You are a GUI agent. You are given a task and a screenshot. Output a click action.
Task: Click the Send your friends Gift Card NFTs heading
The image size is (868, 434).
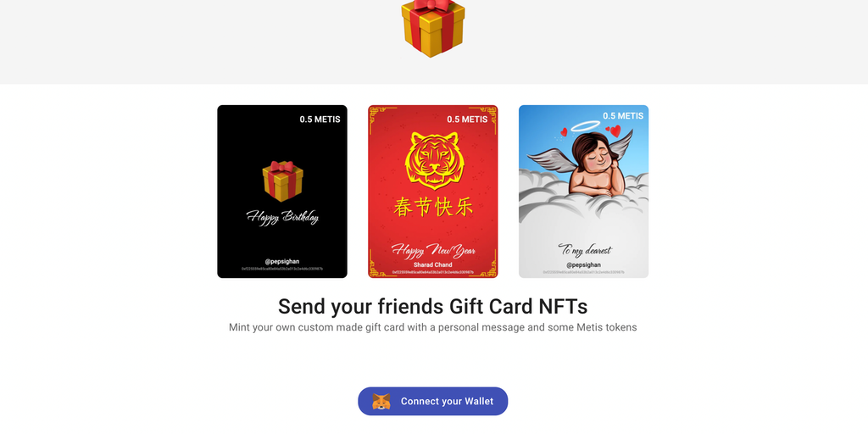point(433,306)
